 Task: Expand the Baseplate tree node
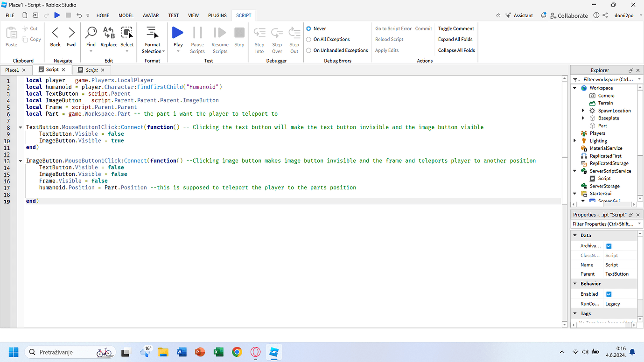pos(583,118)
